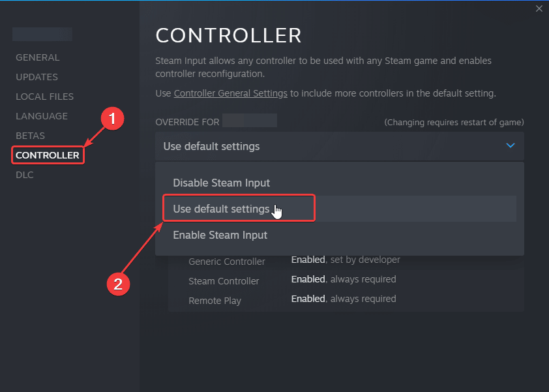Open the BETAS section
549x392 pixels.
pos(30,136)
